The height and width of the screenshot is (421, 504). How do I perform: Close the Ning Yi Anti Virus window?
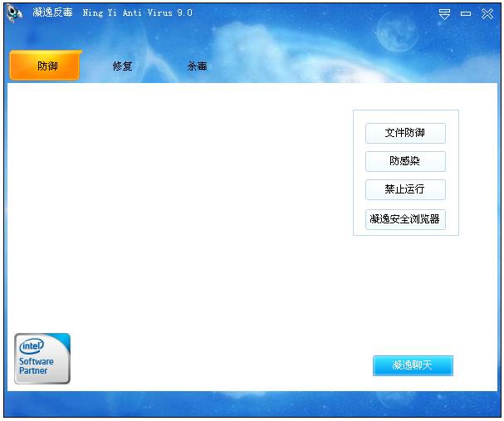pos(487,14)
